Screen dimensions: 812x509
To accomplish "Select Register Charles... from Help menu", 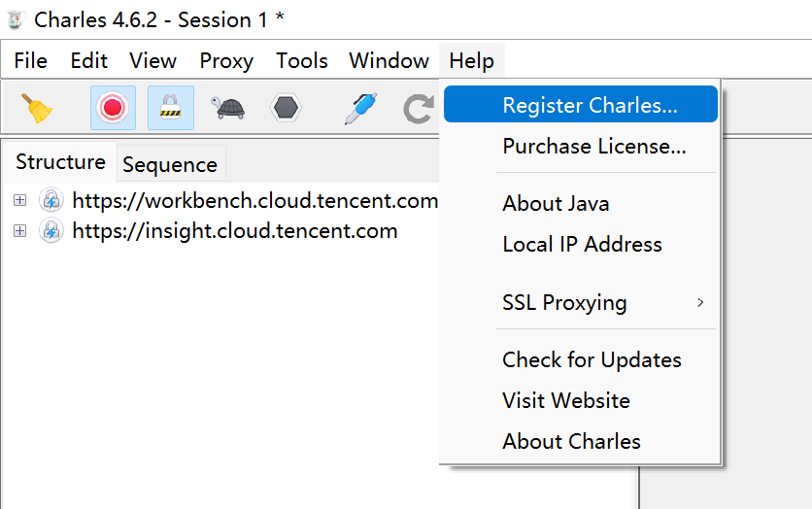I will [590, 106].
